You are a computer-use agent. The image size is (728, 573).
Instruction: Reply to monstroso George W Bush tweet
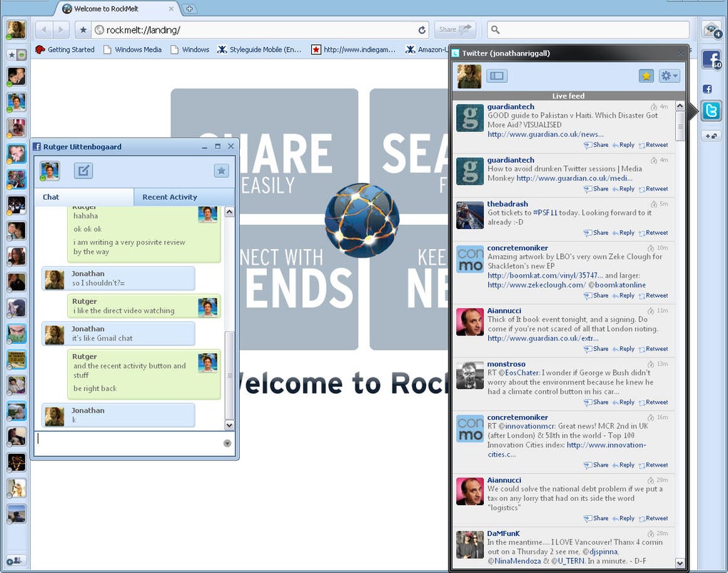[624, 402]
